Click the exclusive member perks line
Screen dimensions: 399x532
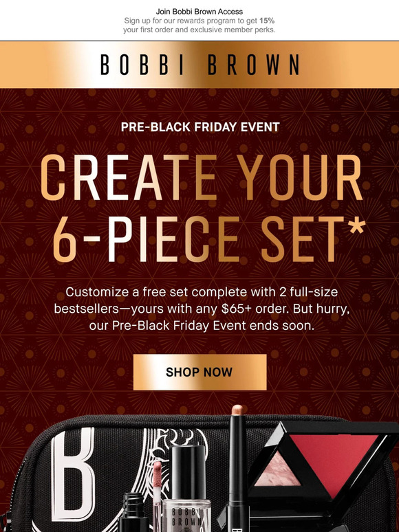(x=199, y=30)
